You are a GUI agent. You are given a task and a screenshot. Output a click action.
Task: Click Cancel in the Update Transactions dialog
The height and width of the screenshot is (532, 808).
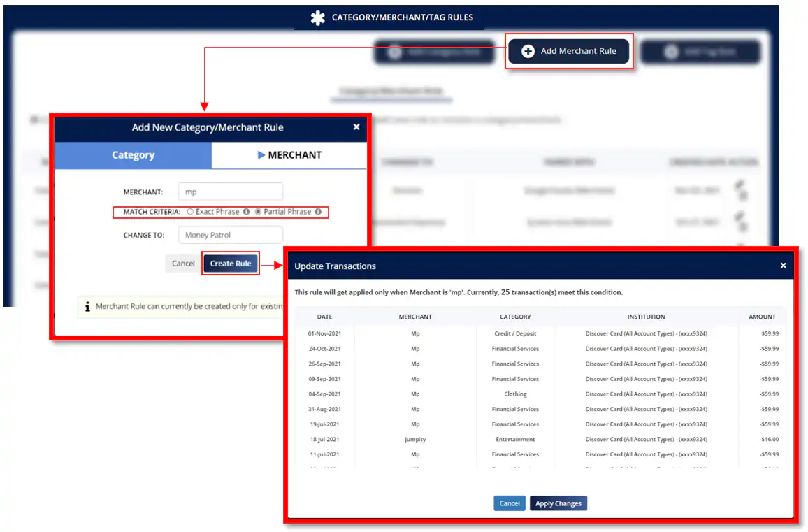510,503
